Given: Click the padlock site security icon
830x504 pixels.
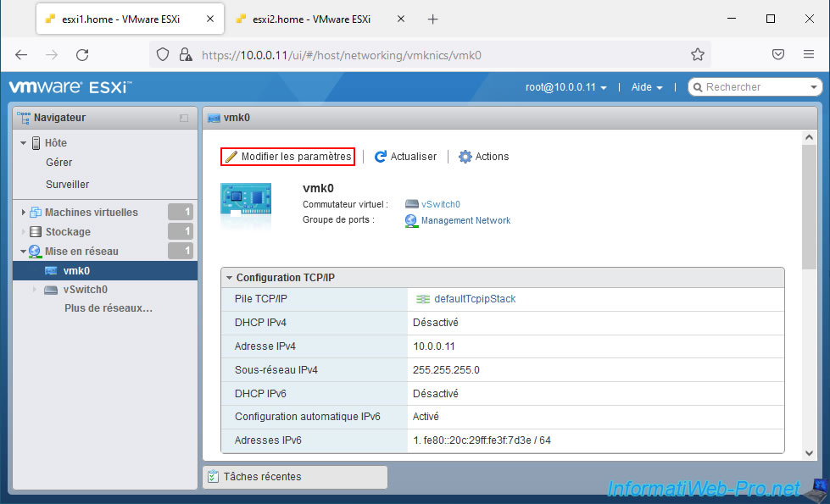Looking at the screenshot, I should pyautogui.click(x=186, y=54).
